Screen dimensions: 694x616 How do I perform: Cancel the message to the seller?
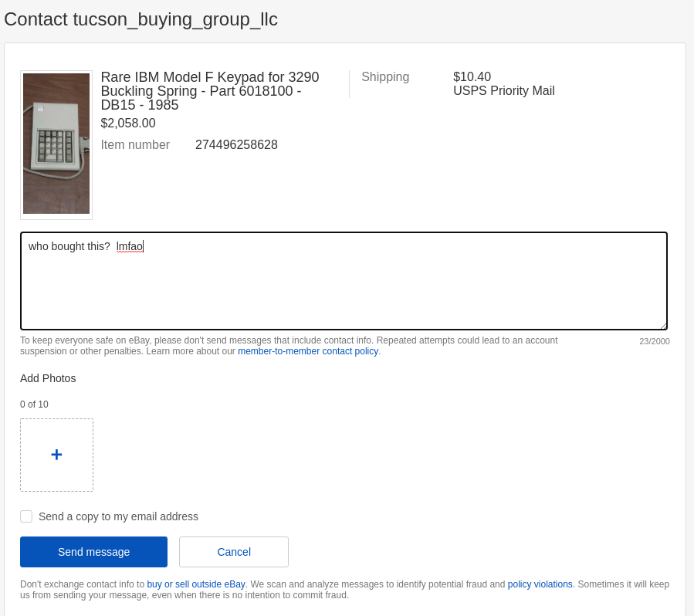click(x=233, y=552)
